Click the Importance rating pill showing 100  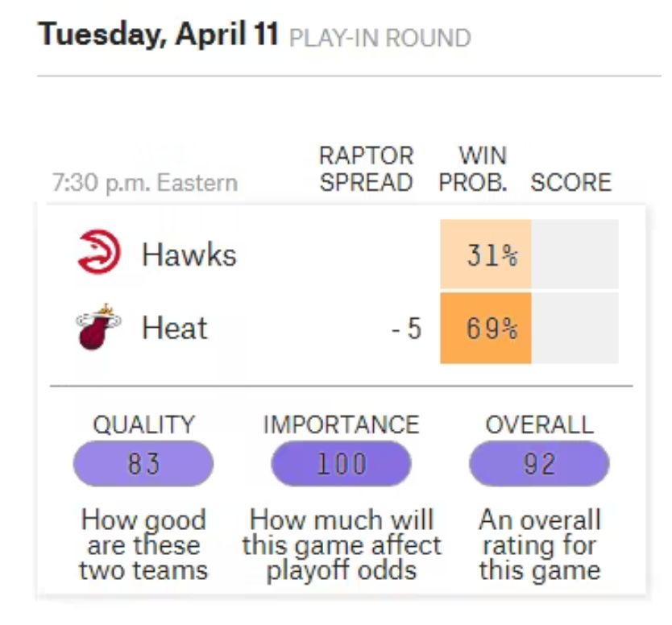tap(341, 463)
